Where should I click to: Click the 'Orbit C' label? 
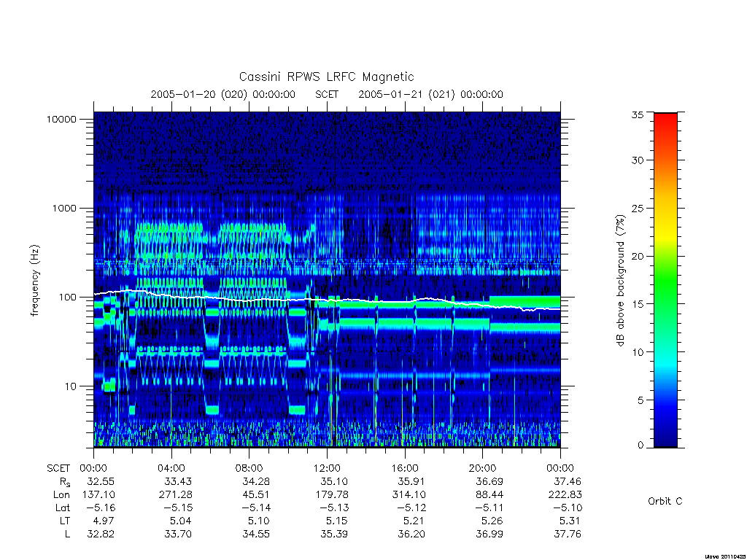pos(665,502)
